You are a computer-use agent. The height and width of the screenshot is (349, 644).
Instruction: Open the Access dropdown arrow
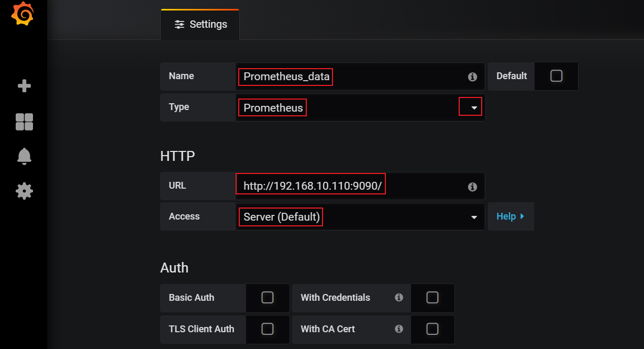pos(474,217)
